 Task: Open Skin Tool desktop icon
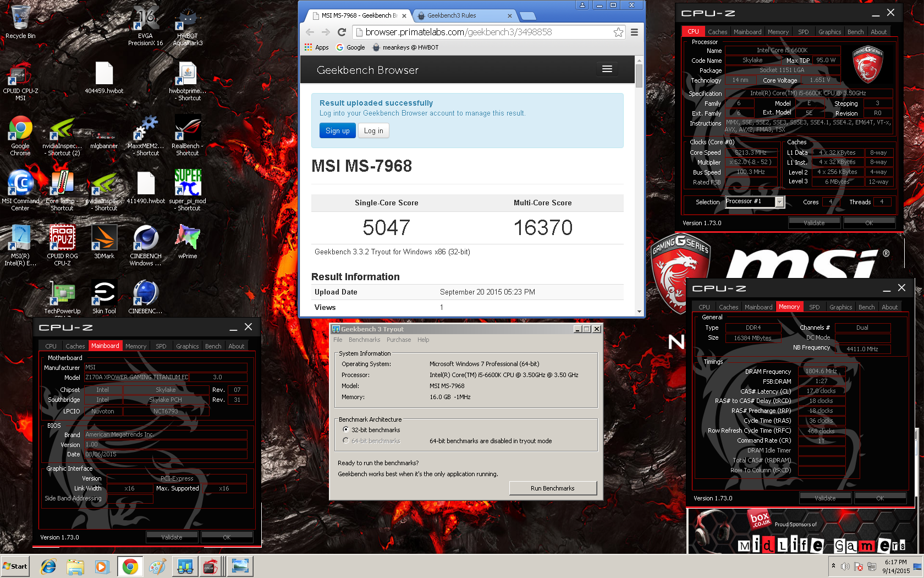pos(104,297)
